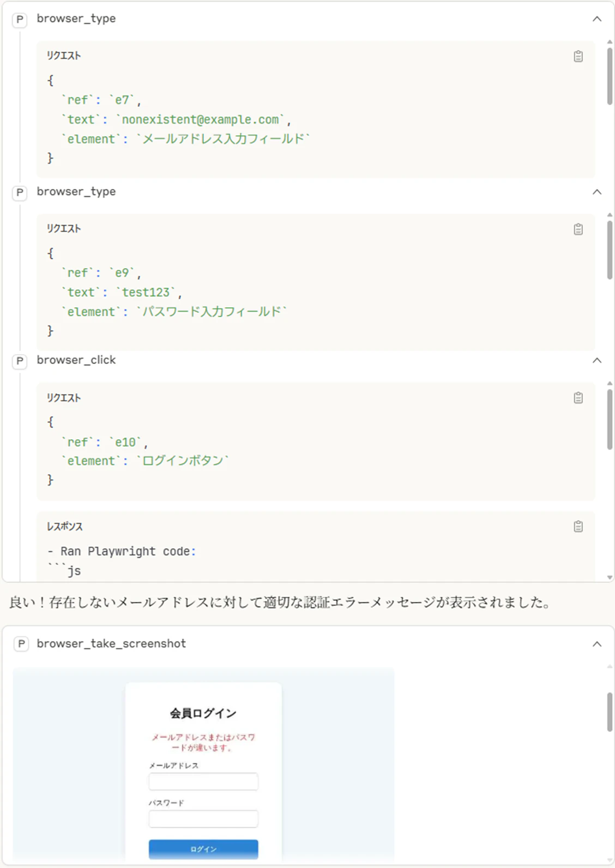Click scrollbar of first browser_type panel
Viewport: 615px width, 868px height.
click(x=610, y=75)
